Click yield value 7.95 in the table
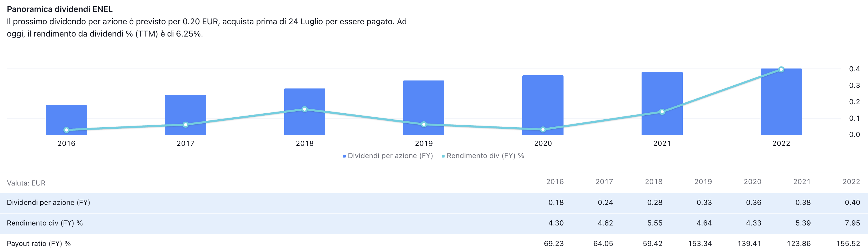Screen dimensions: 868x250 (x=852, y=223)
